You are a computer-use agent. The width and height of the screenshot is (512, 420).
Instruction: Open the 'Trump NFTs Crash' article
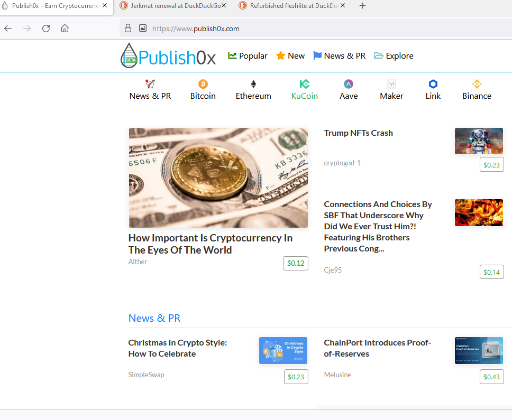tap(358, 133)
